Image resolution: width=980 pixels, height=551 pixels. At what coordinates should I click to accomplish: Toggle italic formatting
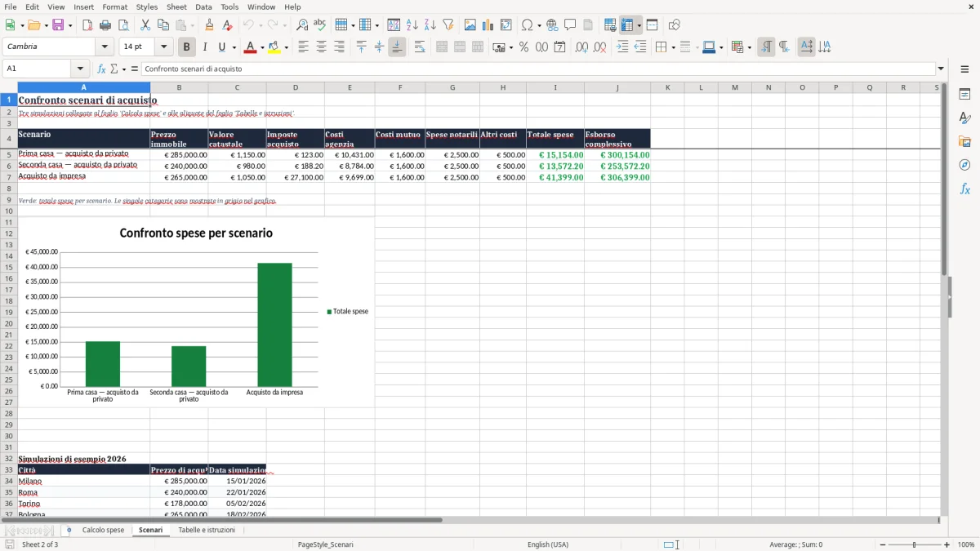pyautogui.click(x=204, y=47)
